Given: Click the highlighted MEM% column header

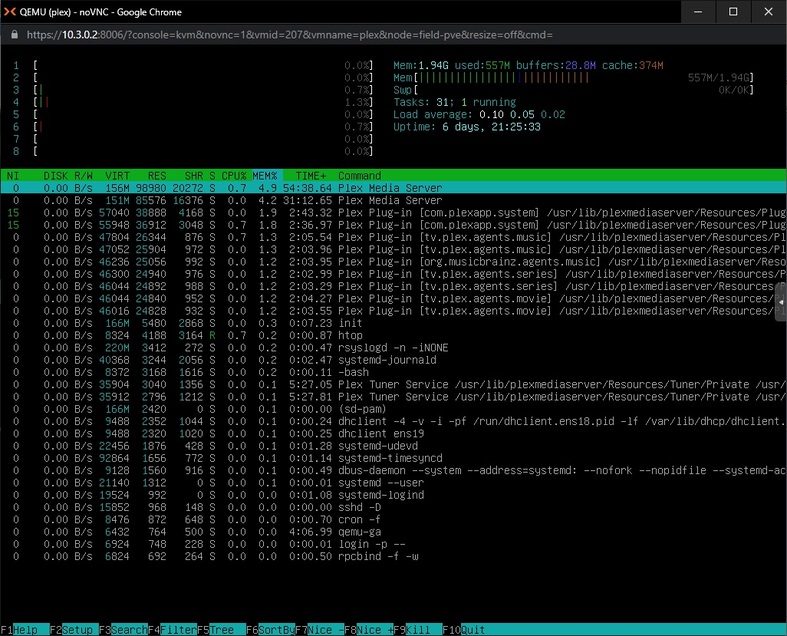Looking at the screenshot, I should [x=265, y=176].
